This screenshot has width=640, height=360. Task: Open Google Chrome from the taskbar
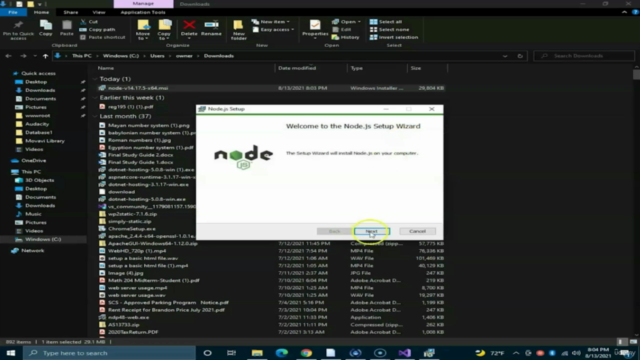(x=306, y=353)
